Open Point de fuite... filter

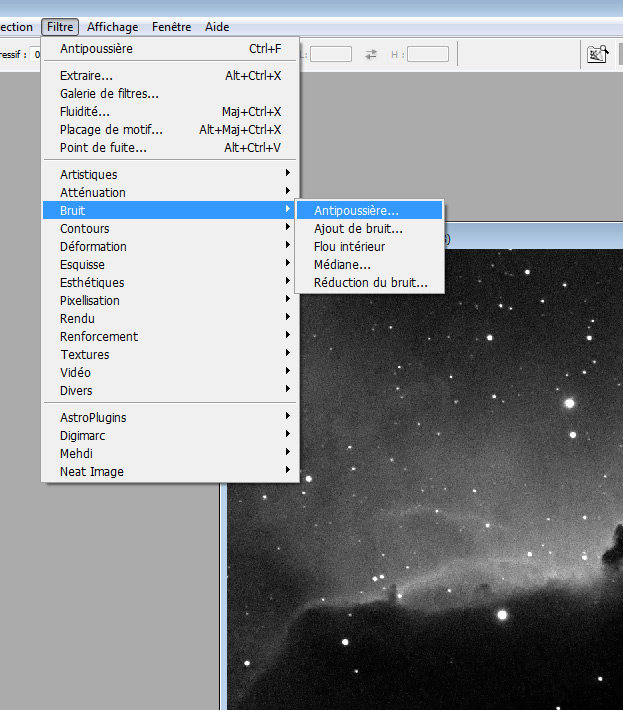[x=170, y=148]
